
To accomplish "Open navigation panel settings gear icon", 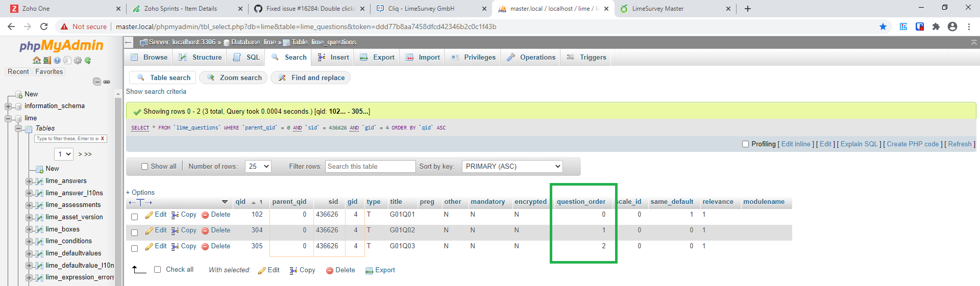I will (78, 60).
